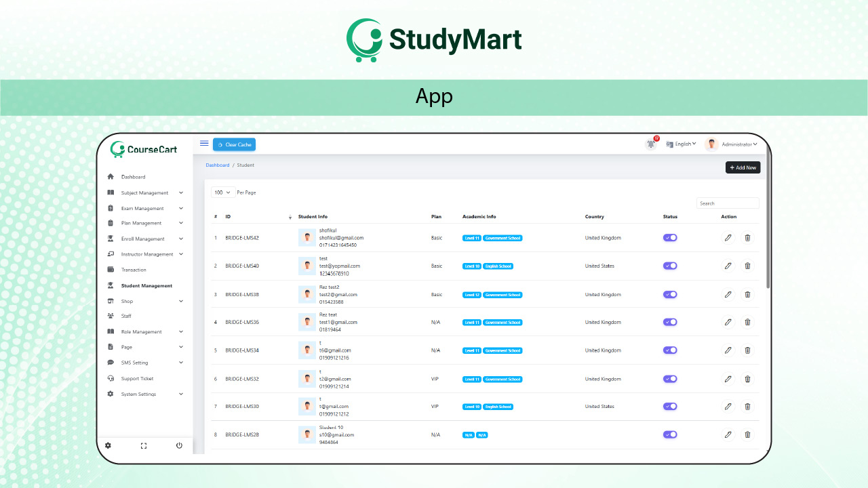Open the Dashboard breadcrumb link
Image resolution: width=868 pixels, height=488 pixels.
click(217, 165)
